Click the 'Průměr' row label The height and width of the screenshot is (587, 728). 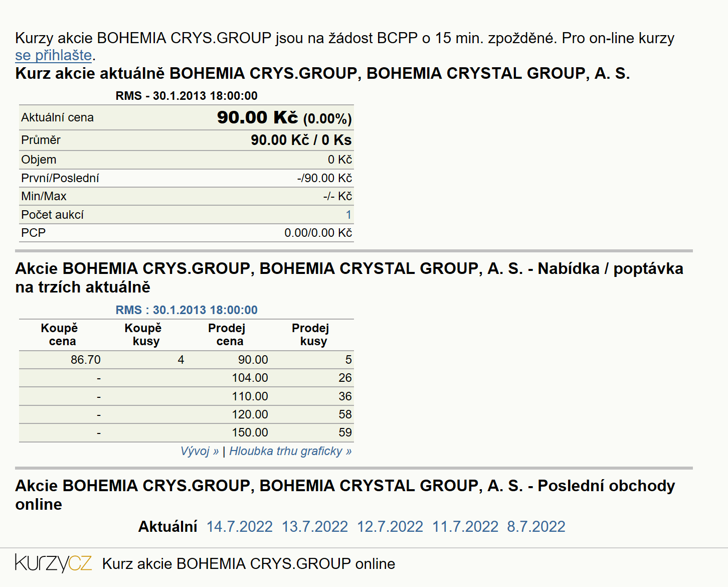tap(41, 140)
